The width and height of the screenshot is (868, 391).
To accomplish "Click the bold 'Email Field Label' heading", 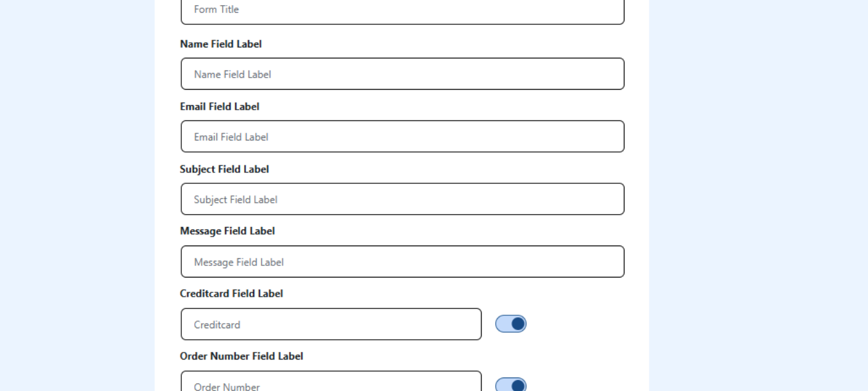I will 220,106.
